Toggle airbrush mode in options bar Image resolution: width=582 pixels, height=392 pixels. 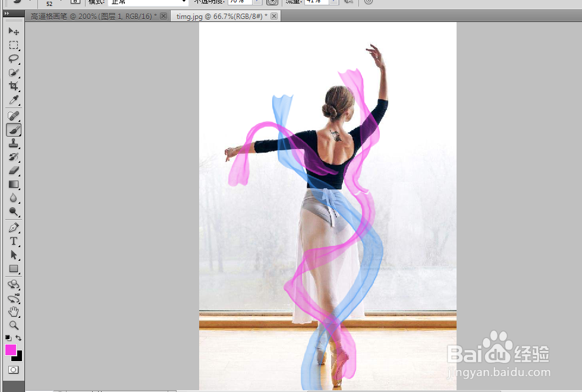click(348, 2)
